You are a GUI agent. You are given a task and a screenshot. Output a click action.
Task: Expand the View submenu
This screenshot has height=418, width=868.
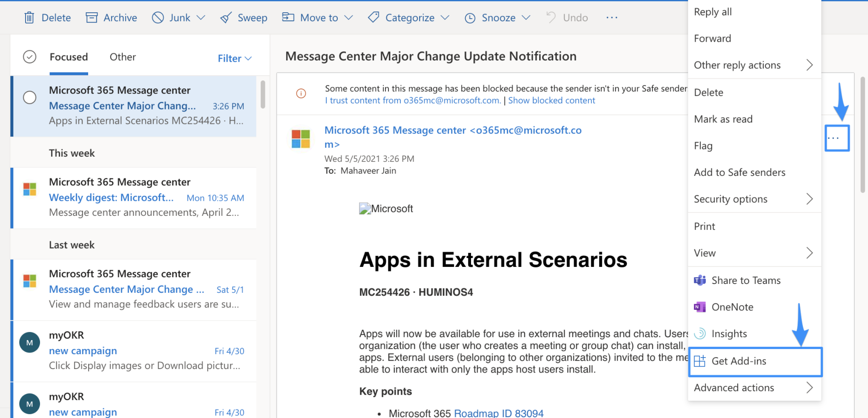tap(754, 253)
